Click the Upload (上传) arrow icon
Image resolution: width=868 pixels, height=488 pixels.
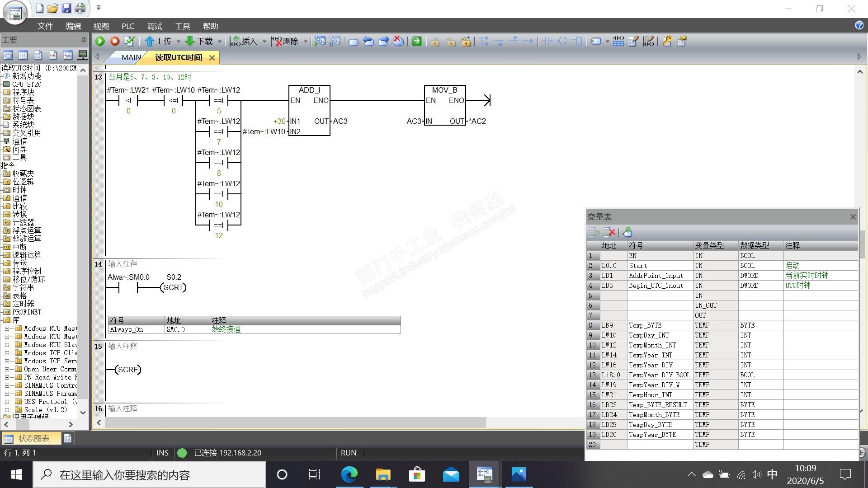pyautogui.click(x=150, y=41)
